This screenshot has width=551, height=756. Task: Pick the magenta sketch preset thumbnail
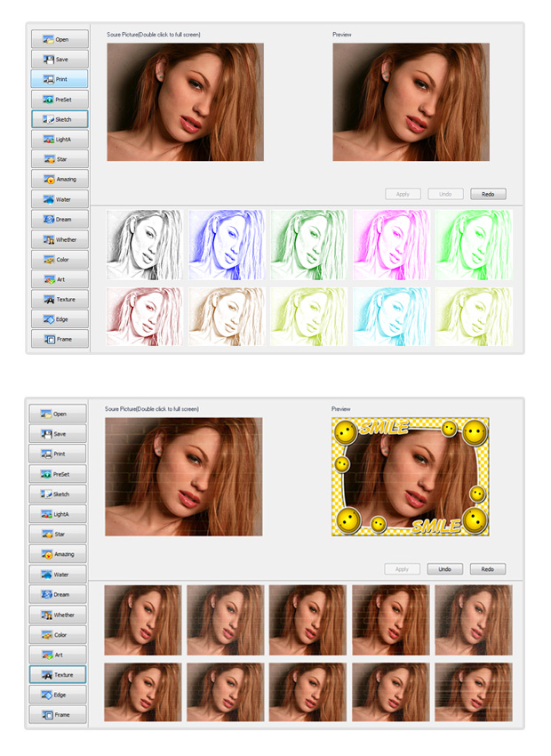[x=392, y=245]
